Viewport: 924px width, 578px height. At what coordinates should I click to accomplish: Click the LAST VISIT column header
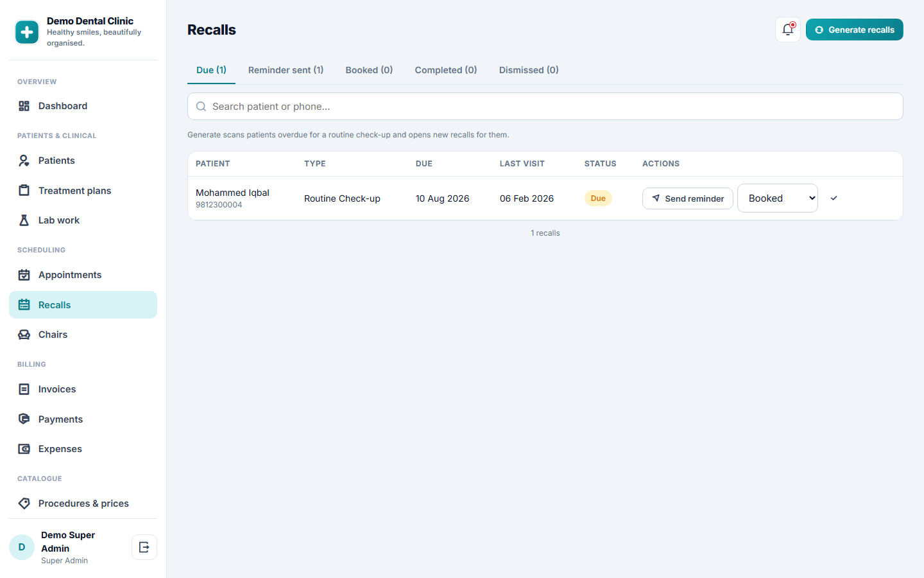tap(522, 164)
